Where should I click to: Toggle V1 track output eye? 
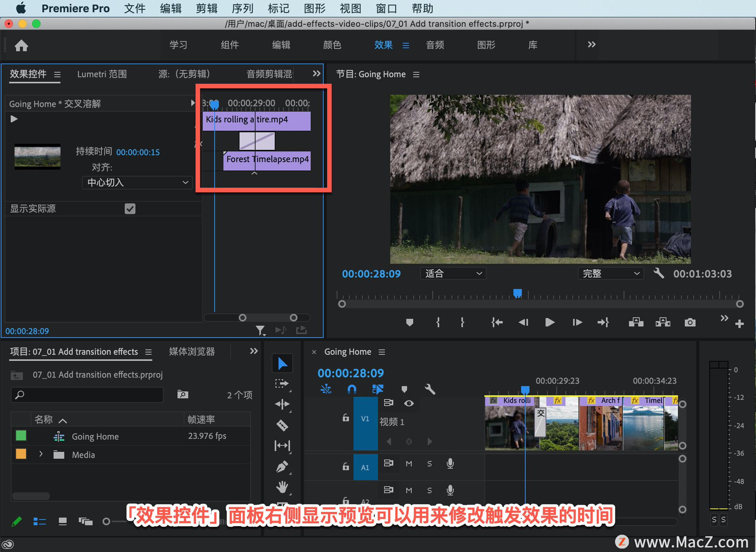coord(409,403)
